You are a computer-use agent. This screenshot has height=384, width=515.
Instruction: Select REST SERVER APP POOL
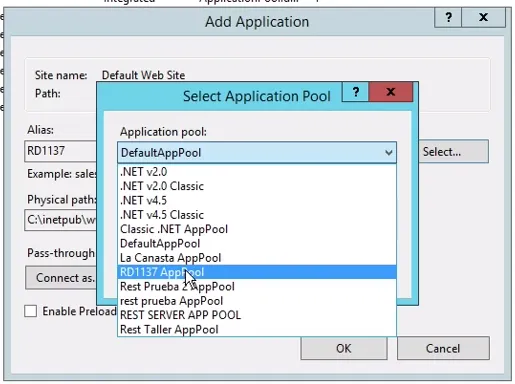[257, 315]
